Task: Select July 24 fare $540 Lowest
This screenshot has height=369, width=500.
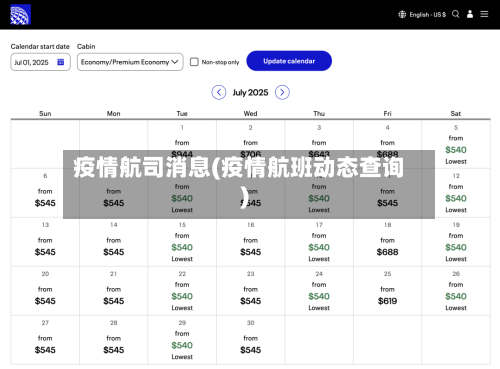Action: [x=319, y=291]
